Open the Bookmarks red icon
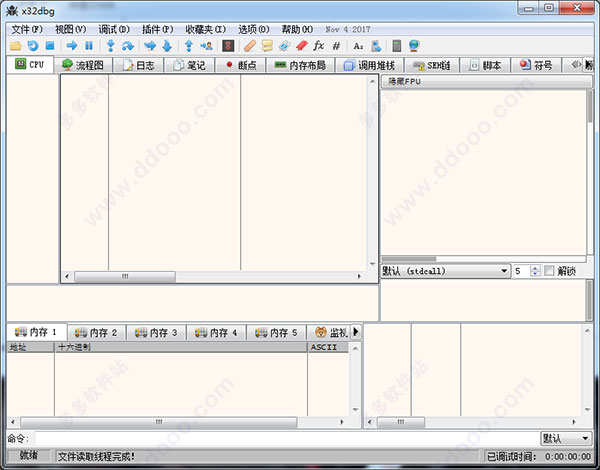Viewport: 600px width, 470px height. click(x=302, y=46)
